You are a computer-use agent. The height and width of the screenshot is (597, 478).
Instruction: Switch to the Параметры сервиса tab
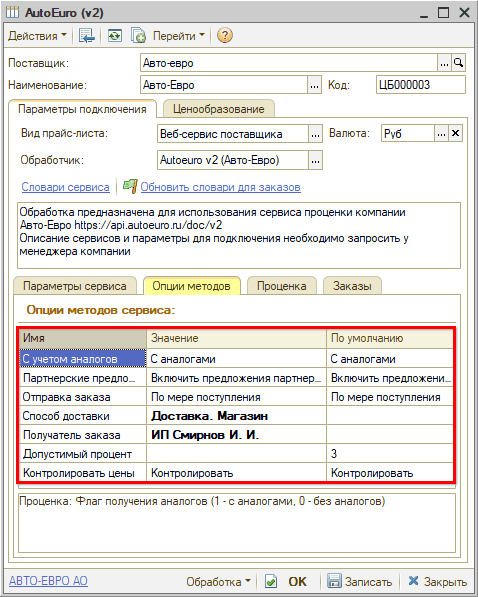[75, 286]
